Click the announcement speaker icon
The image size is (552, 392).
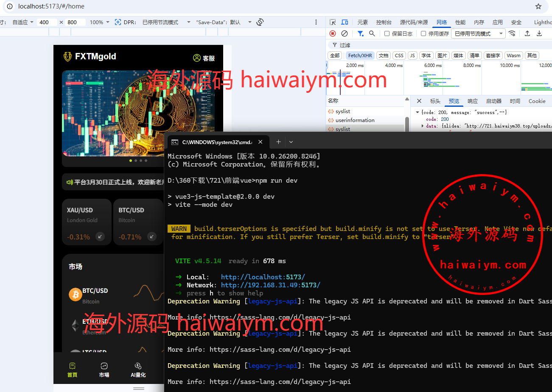pos(70,182)
